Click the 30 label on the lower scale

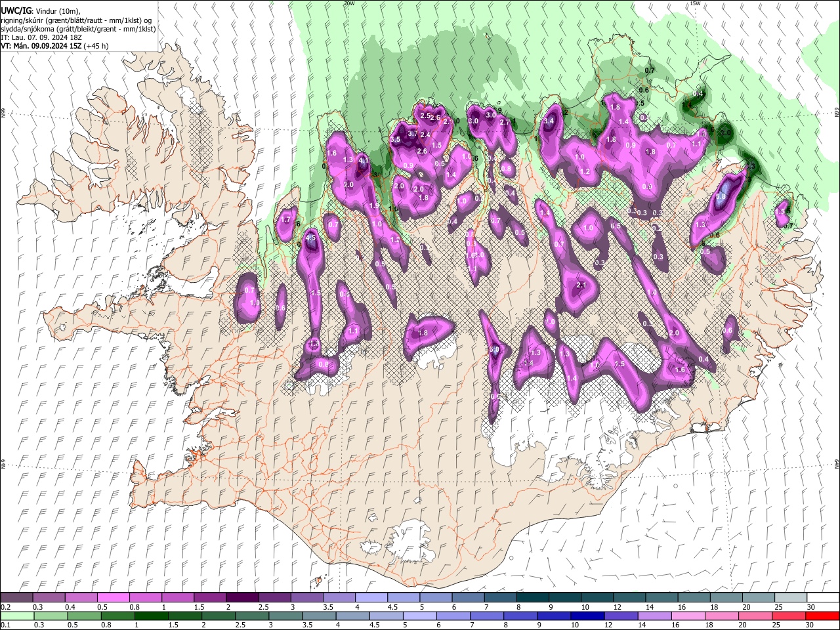point(811,625)
